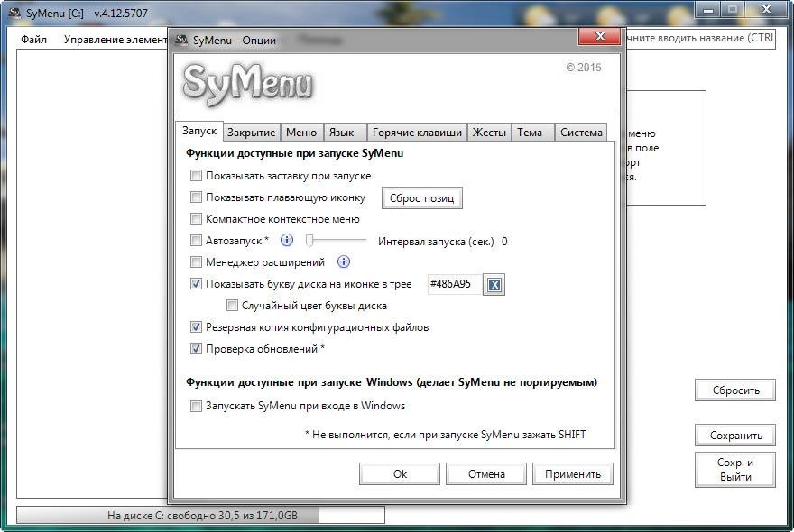Click Сохранить in the main window
The image size is (794, 532).
pyautogui.click(x=735, y=436)
